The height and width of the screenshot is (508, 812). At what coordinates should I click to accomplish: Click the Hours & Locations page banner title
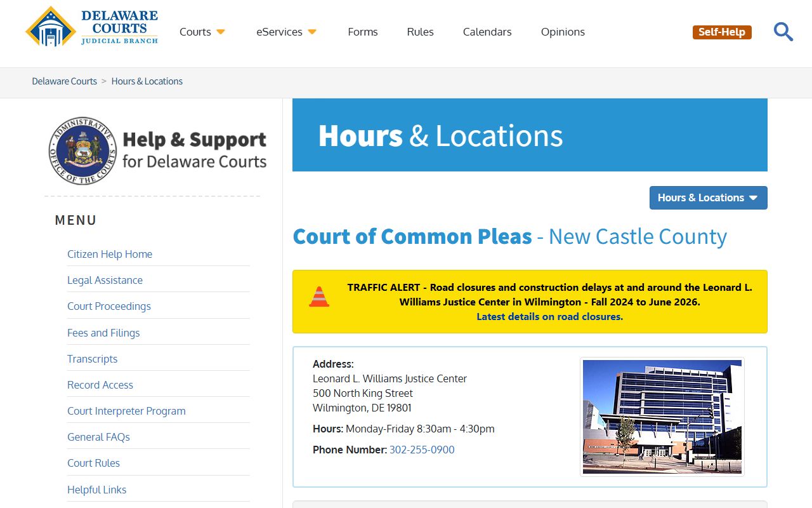[440, 135]
